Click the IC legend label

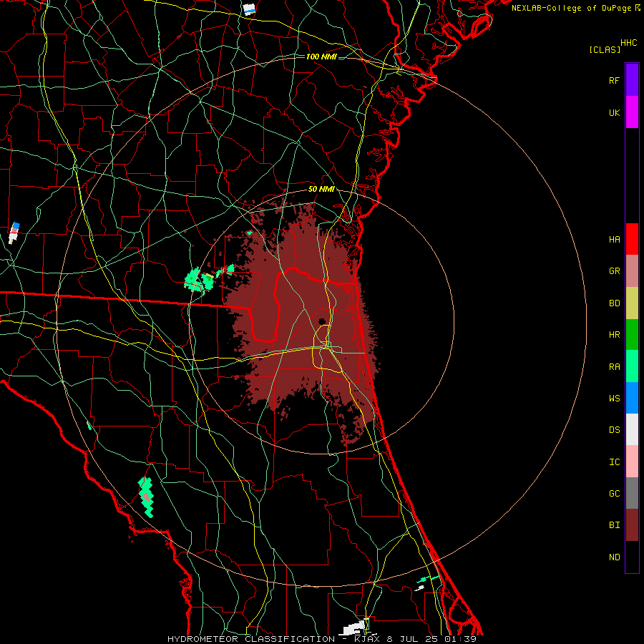tap(614, 462)
